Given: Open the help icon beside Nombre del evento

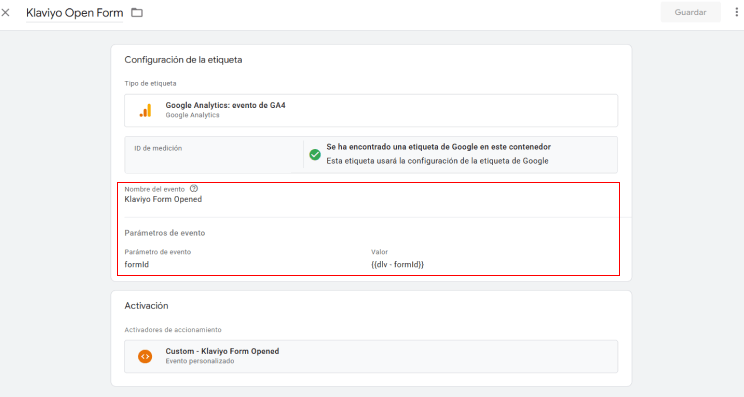Looking at the screenshot, I should [x=194, y=188].
